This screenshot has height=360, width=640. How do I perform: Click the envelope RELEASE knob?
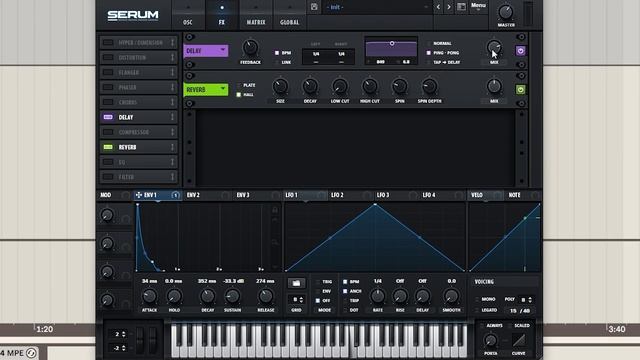point(266,296)
